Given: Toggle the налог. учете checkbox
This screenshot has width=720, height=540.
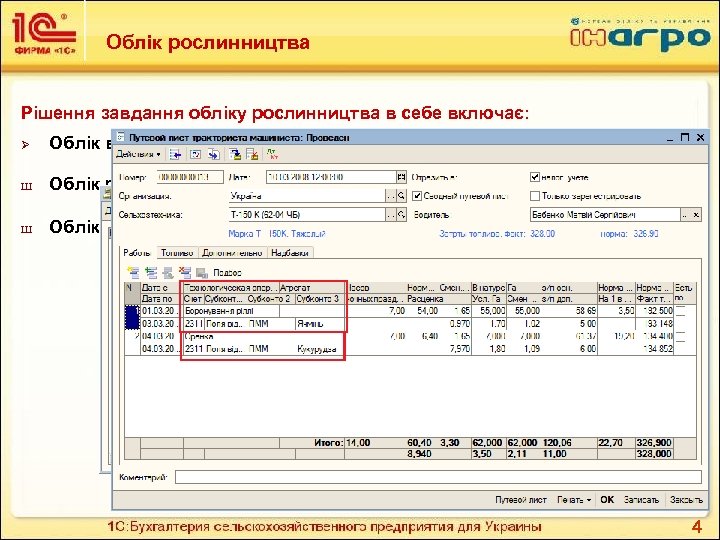Looking at the screenshot, I should (x=534, y=177).
